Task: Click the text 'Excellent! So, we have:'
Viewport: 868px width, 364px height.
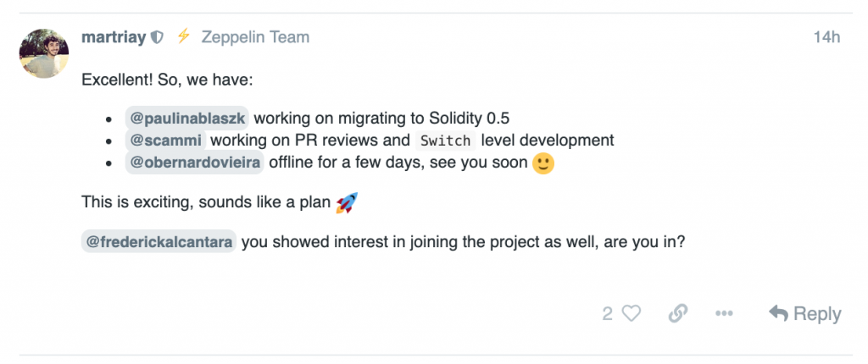Action: pos(167,80)
